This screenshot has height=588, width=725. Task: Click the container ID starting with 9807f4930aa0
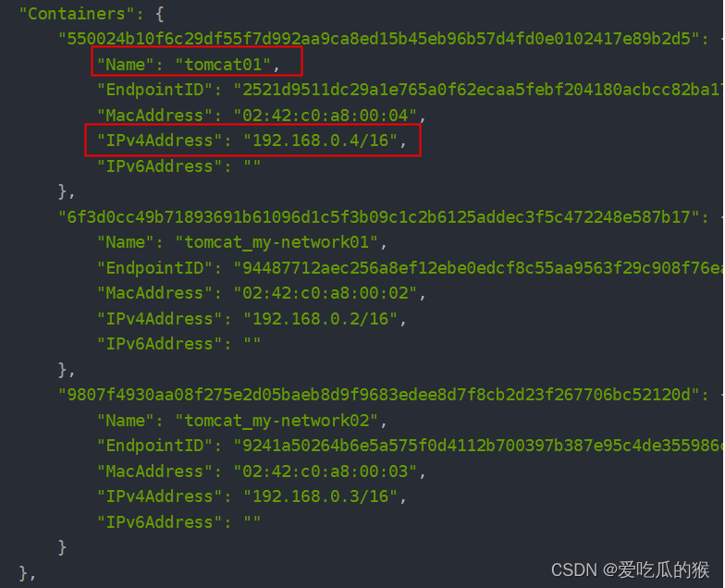tap(378, 395)
